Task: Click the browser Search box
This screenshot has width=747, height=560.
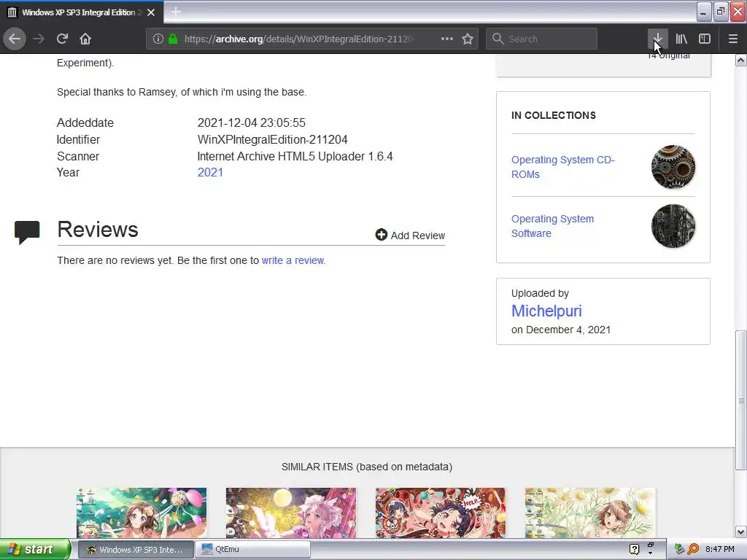Action: coord(541,39)
